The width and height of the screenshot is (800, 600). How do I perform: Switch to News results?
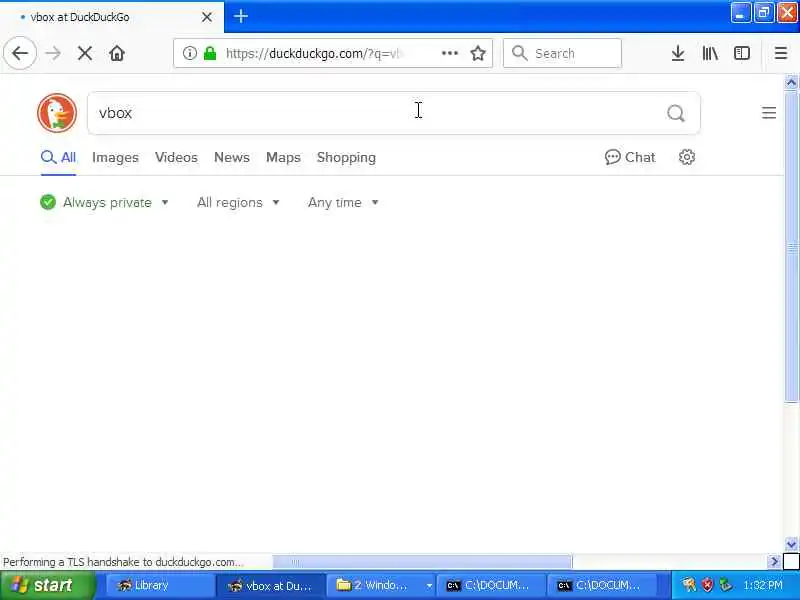232,158
